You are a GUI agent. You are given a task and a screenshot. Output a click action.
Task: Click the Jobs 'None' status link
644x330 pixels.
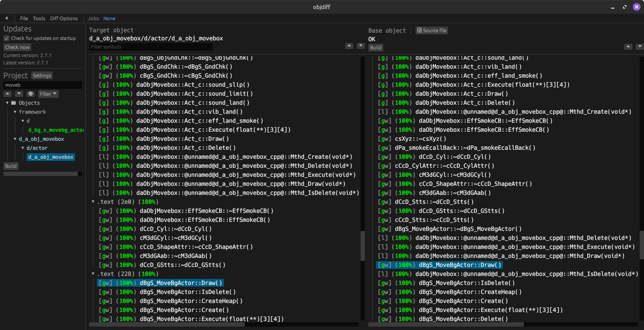click(x=109, y=18)
